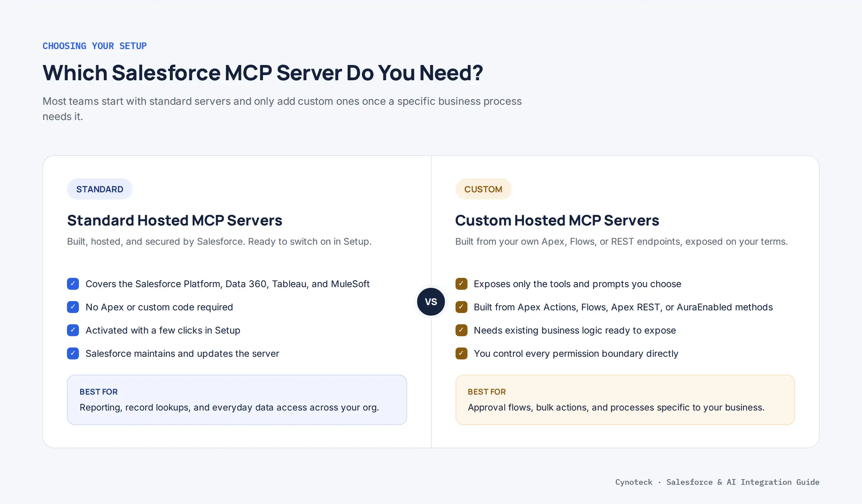Click the 'Standard Hosted MCP Servers' heading
This screenshot has width=862, height=504.
tap(174, 220)
